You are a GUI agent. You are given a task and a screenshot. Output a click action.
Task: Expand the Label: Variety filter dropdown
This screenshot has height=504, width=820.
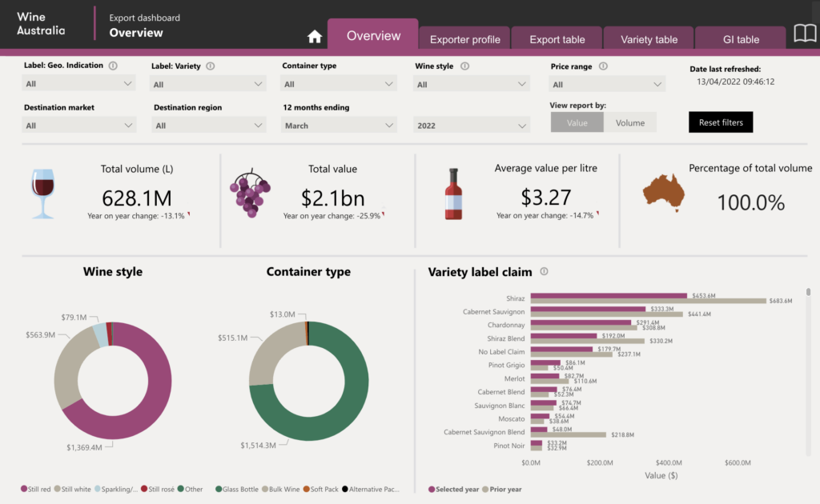click(x=207, y=83)
